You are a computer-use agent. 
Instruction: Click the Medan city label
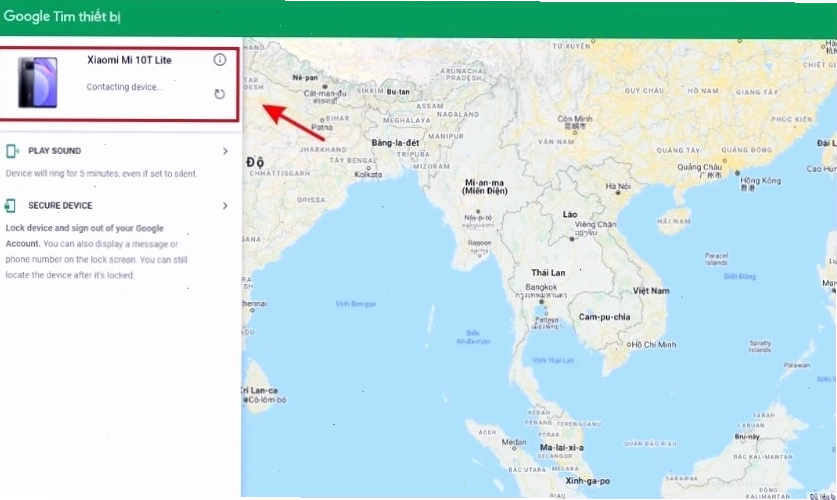[x=514, y=442]
